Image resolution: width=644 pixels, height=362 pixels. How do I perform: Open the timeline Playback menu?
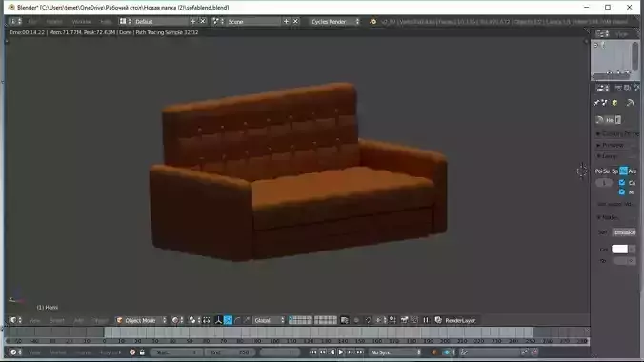[x=111, y=352]
